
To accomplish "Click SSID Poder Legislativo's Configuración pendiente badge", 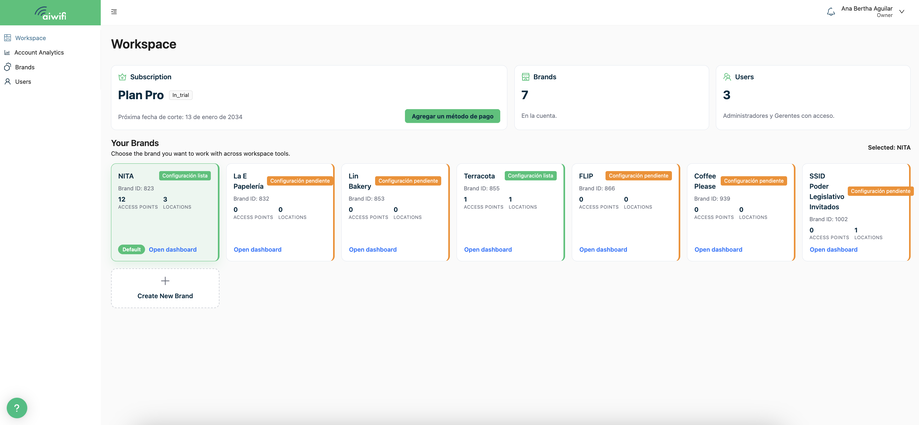I will click(880, 191).
